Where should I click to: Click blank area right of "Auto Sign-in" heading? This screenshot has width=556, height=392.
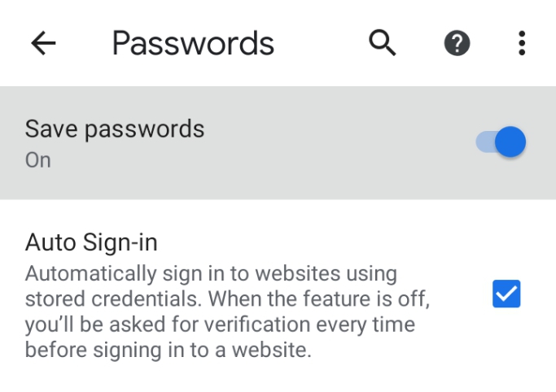[x=319, y=243]
